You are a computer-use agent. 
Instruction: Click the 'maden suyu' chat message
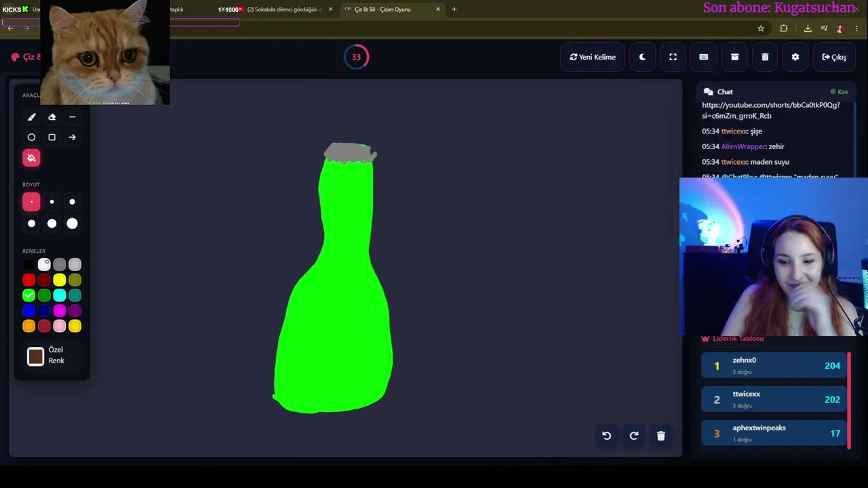770,162
